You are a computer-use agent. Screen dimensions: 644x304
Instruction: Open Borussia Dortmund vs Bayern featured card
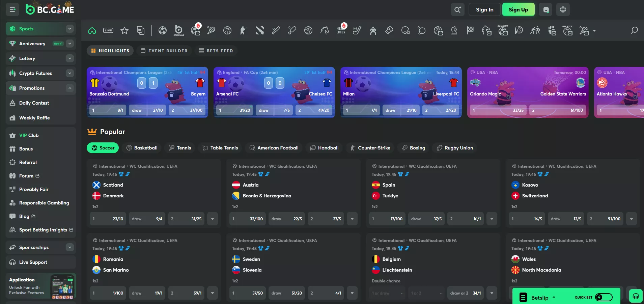click(147, 92)
